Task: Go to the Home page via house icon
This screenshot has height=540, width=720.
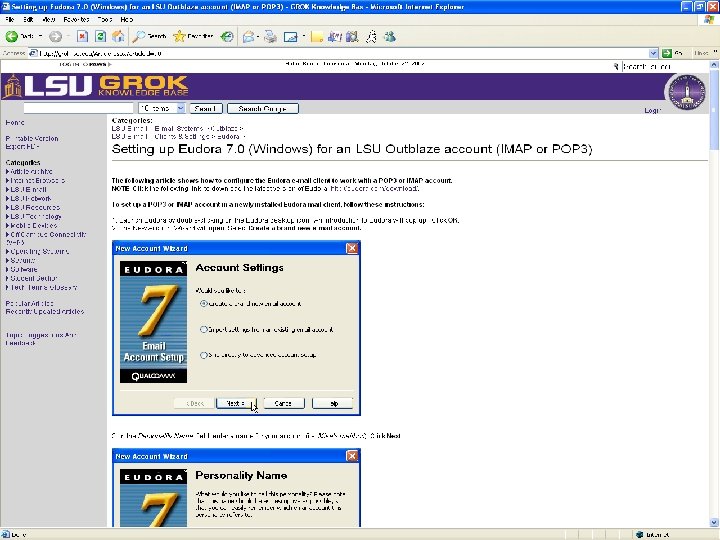Action: 118,36
